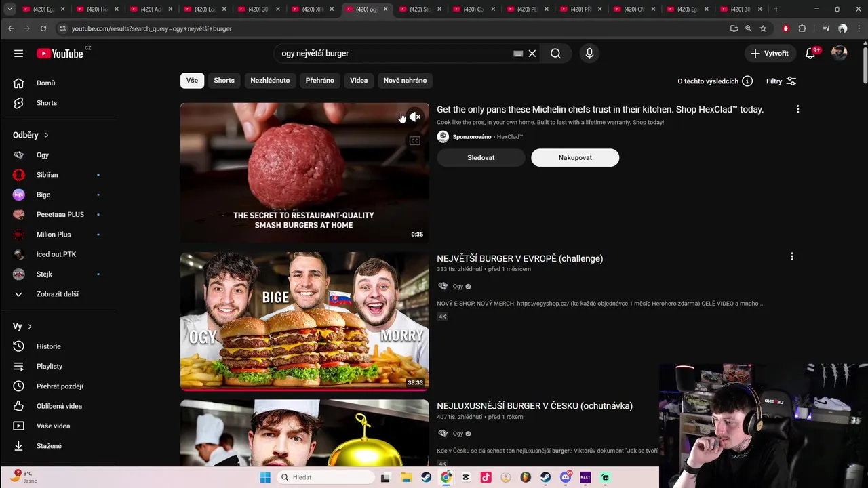
Task: Select the Přehráno filter chip
Action: (x=320, y=81)
